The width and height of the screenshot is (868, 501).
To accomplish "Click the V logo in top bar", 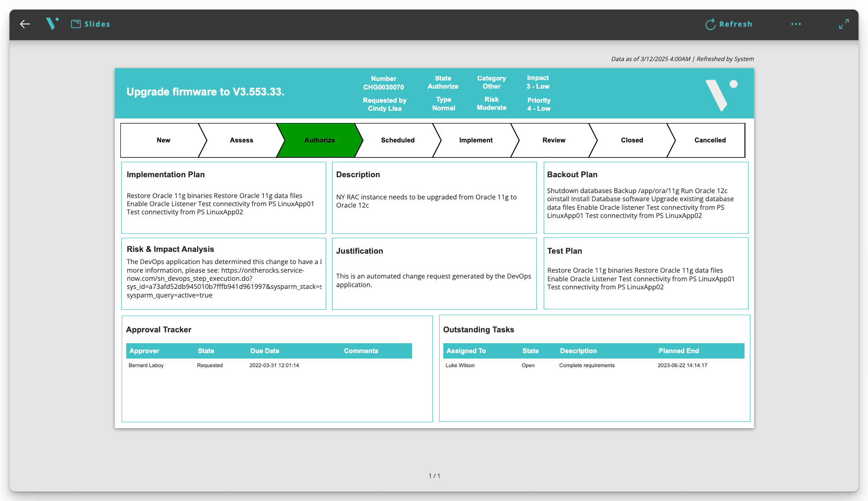I will (x=52, y=24).
